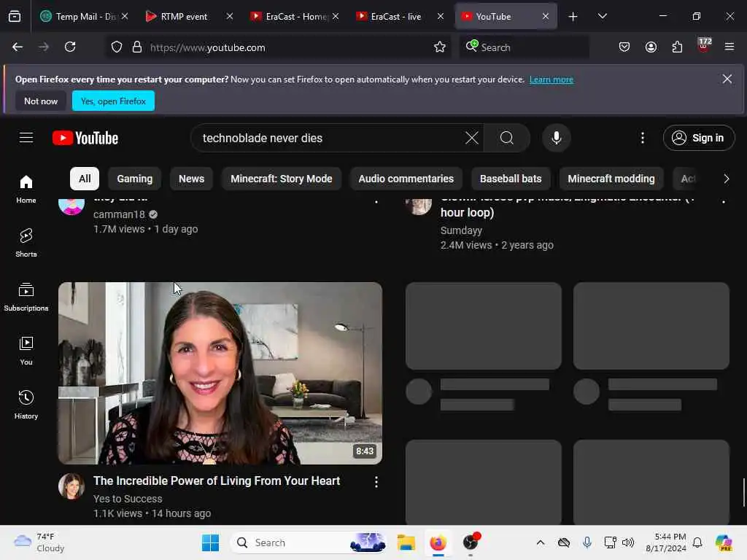Focus the Firefox toolbar Search field
Screen dimensions: 747x560
pyautogui.click(x=524, y=47)
